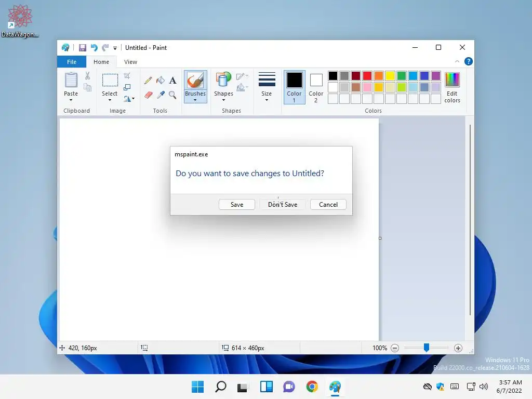This screenshot has width=532, height=399.
Task: Open the clock showing 3:57 AM
Action: (x=509, y=387)
